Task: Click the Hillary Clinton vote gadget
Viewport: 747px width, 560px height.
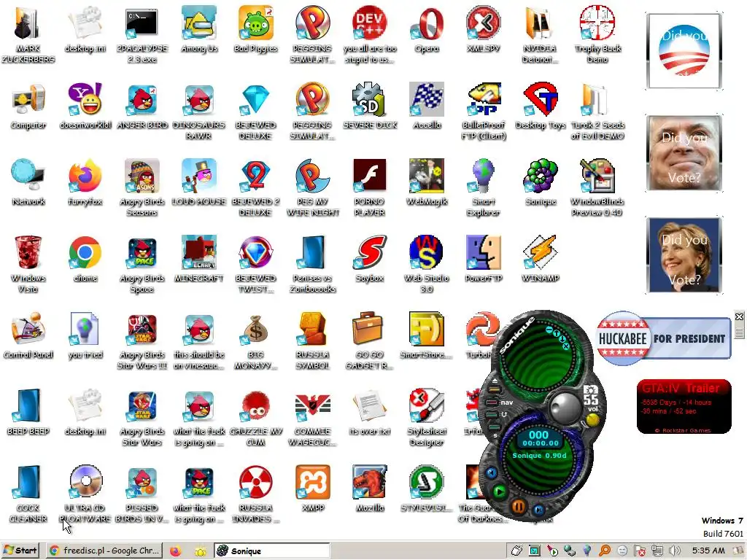Action: coord(684,254)
